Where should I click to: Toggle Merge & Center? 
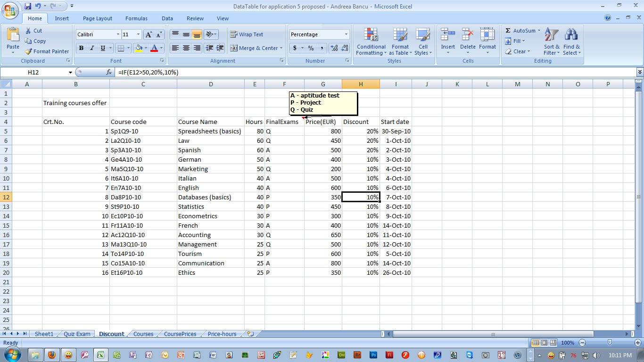pyautogui.click(x=254, y=48)
